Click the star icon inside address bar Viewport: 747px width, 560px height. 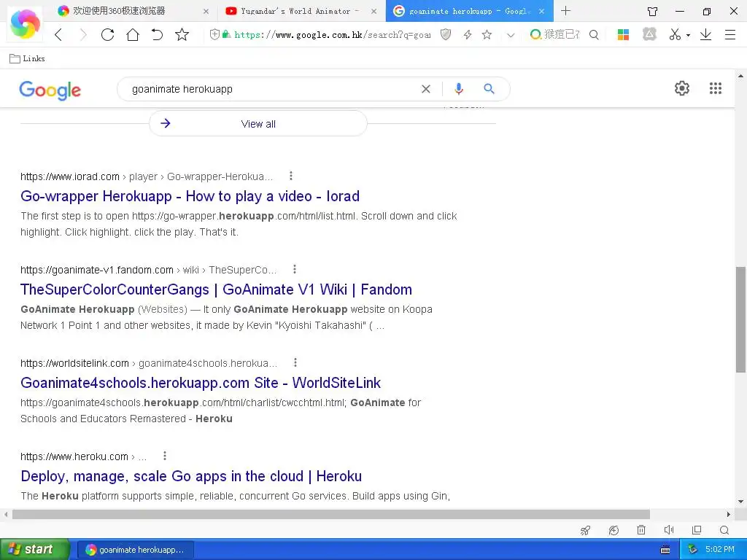point(487,34)
